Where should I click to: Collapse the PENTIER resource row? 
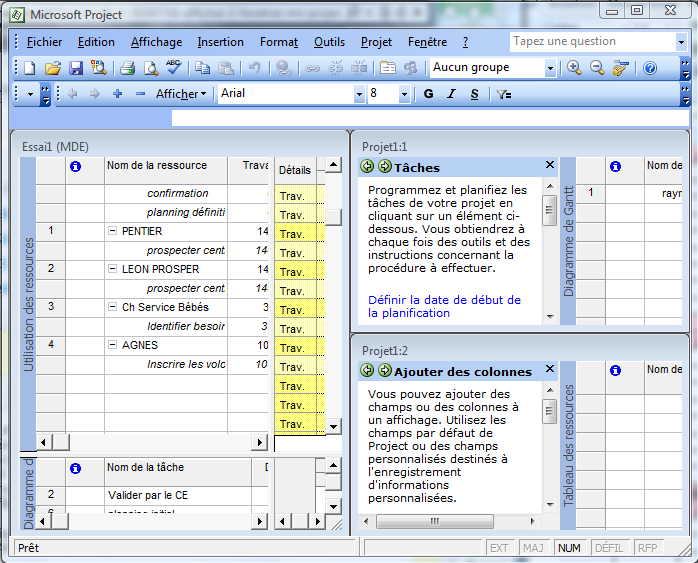point(113,231)
